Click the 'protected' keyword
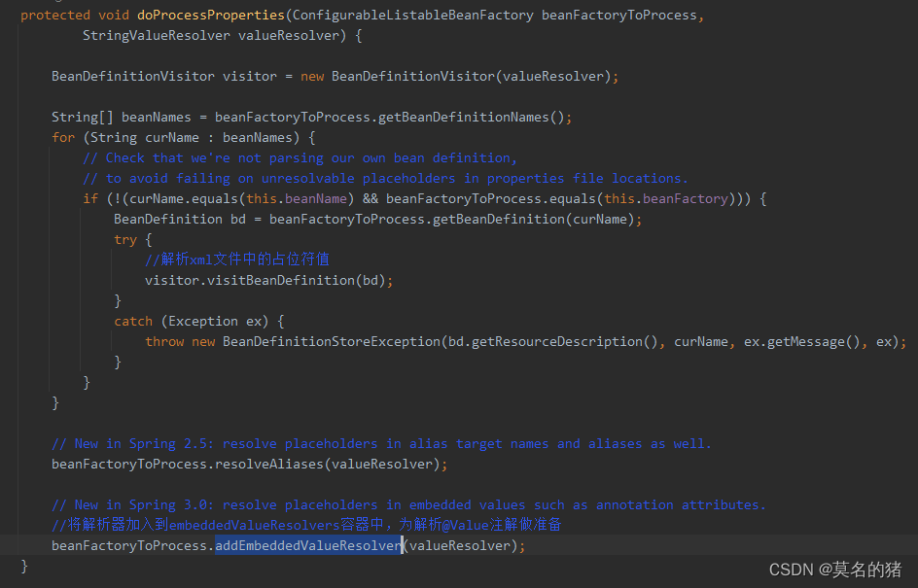918x588 pixels. point(55,15)
